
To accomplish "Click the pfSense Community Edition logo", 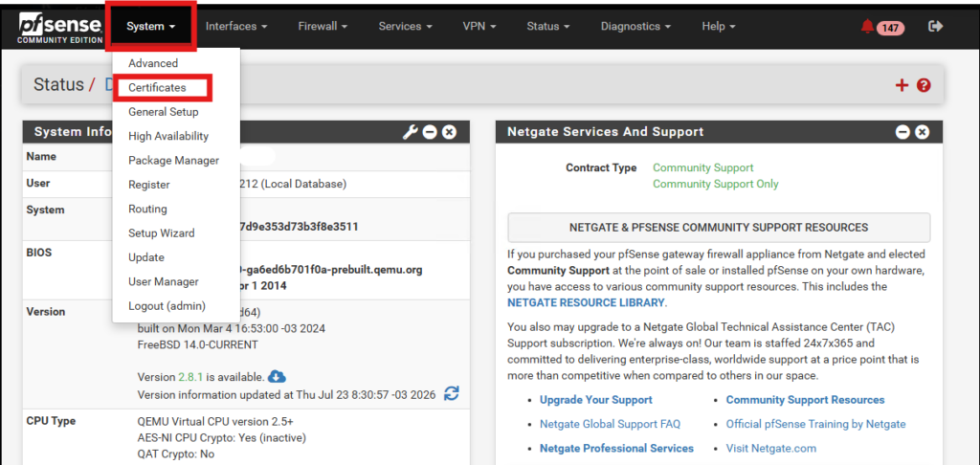I will point(60,29).
